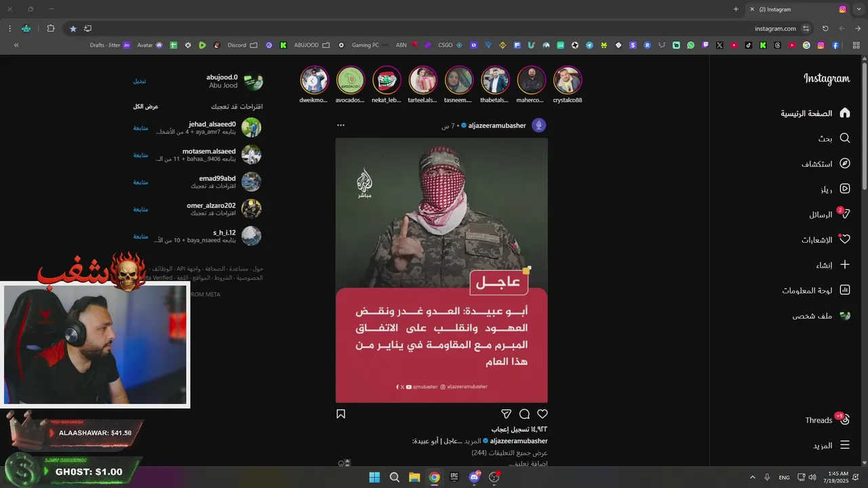Image resolution: width=868 pixels, height=488 pixels.
Task: Open the ABUJOOD bookmarks folder
Action: tap(312, 45)
